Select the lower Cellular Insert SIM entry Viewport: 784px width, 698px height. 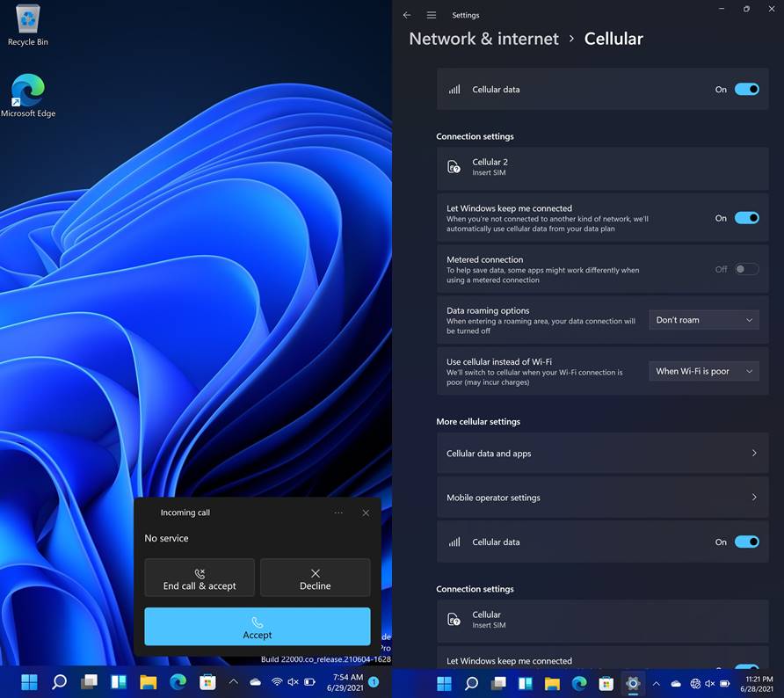pos(602,620)
